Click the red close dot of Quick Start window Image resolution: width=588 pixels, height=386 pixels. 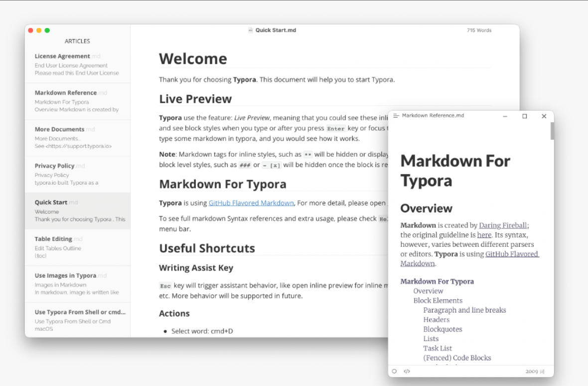[x=31, y=30]
